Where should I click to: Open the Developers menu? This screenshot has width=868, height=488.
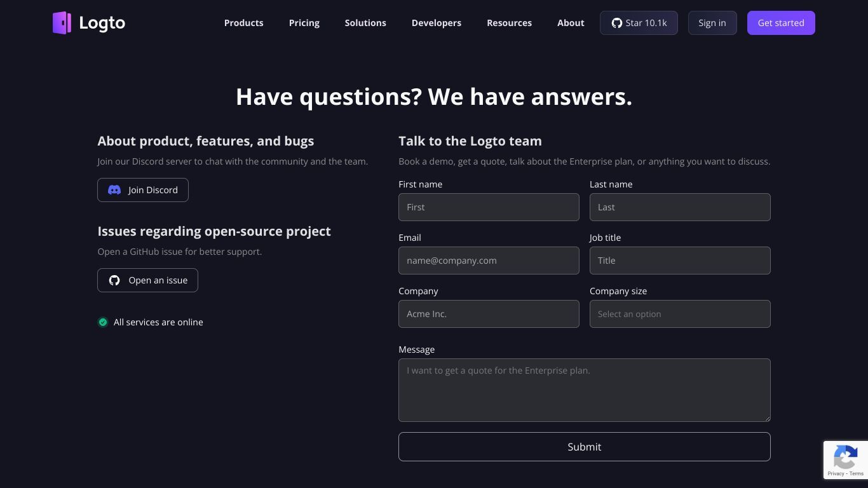point(437,23)
